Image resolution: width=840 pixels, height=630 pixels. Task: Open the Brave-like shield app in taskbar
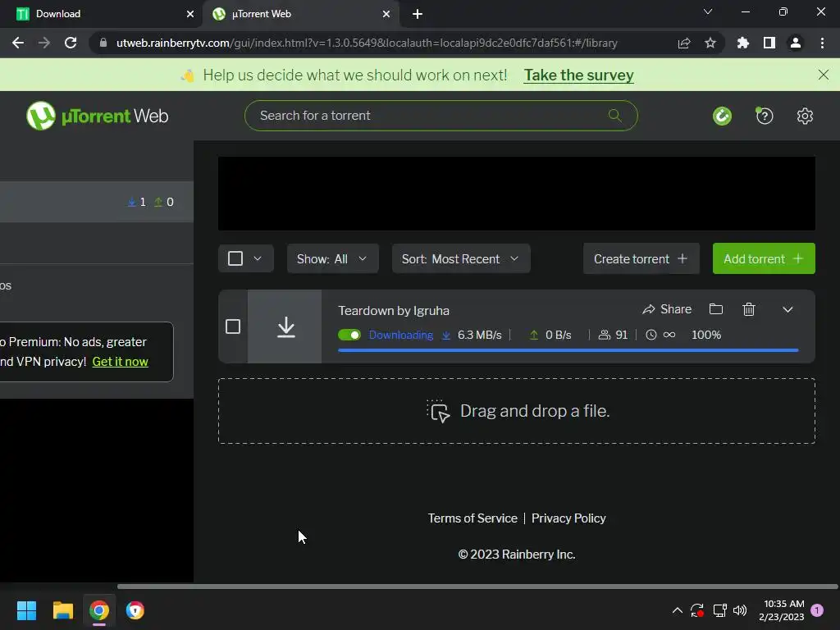pos(135,610)
